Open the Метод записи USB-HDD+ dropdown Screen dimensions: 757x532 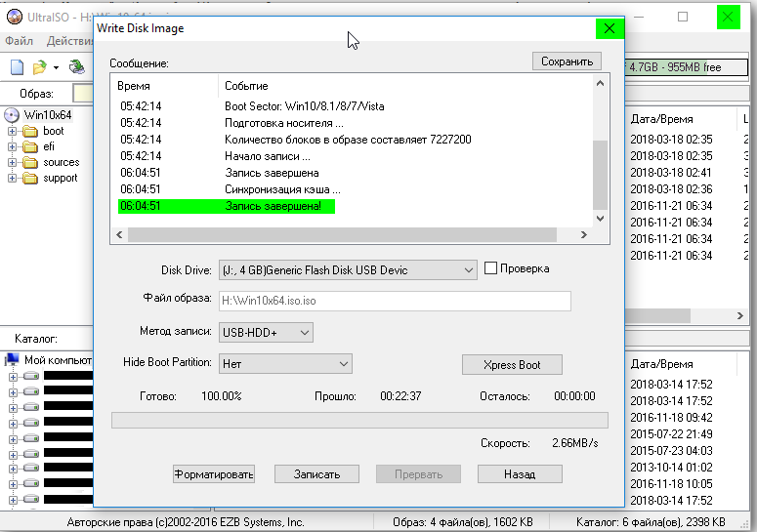266,333
